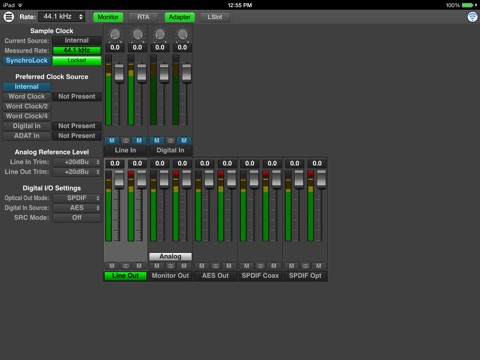The height and width of the screenshot is (360, 480).
Task: Open the Optical Out Mode dropdown
Action: coord(77,198)
